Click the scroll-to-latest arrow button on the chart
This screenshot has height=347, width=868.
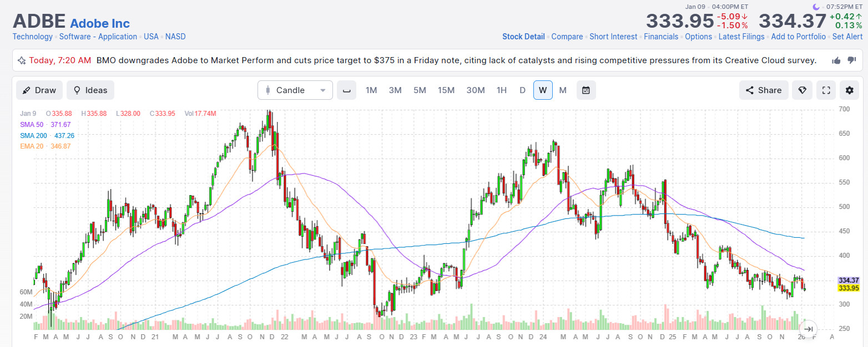(809, 329)
